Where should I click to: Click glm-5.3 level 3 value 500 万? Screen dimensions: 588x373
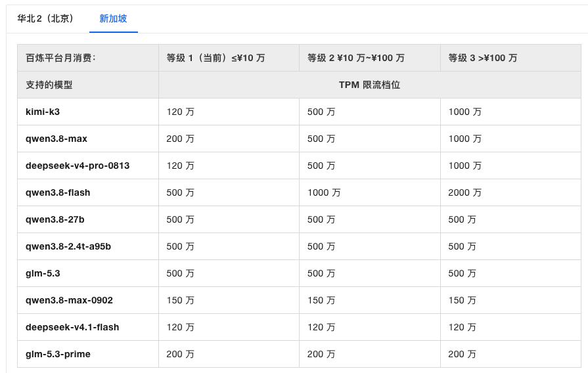(463, 273)
